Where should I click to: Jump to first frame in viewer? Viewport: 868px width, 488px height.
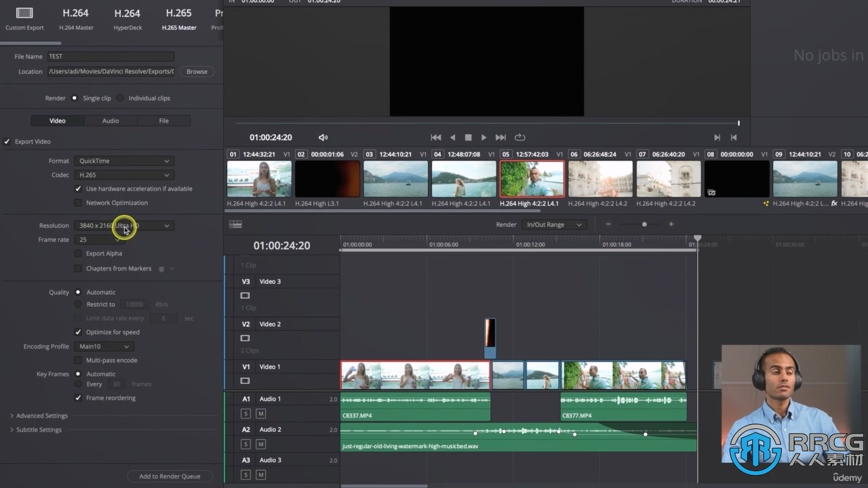pyautogui.click(x=436, y=138)
